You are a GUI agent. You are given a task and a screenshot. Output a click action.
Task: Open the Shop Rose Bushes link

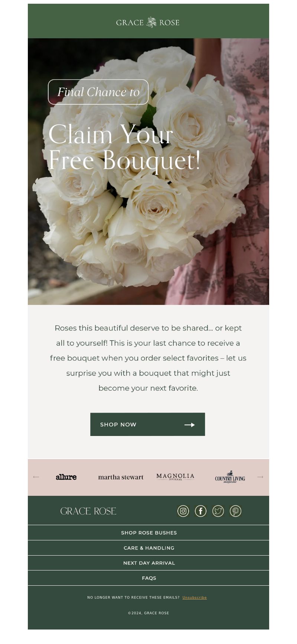(148, 533)
